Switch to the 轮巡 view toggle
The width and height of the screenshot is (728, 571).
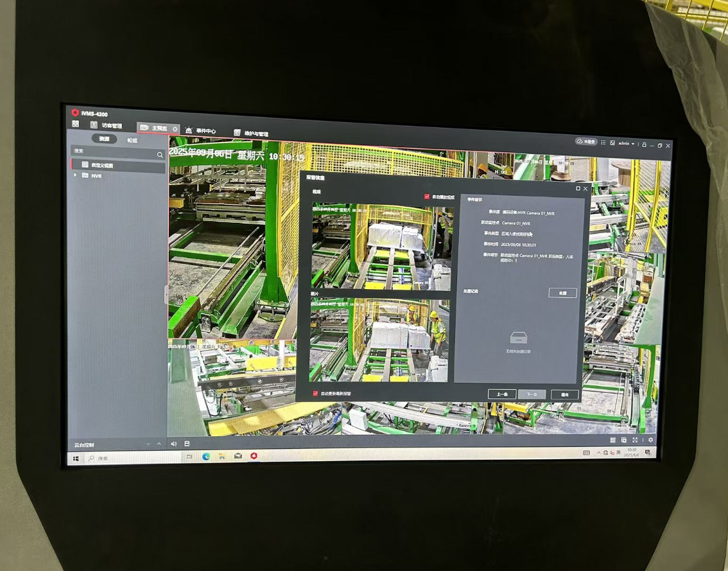click(x=132, y=140)
